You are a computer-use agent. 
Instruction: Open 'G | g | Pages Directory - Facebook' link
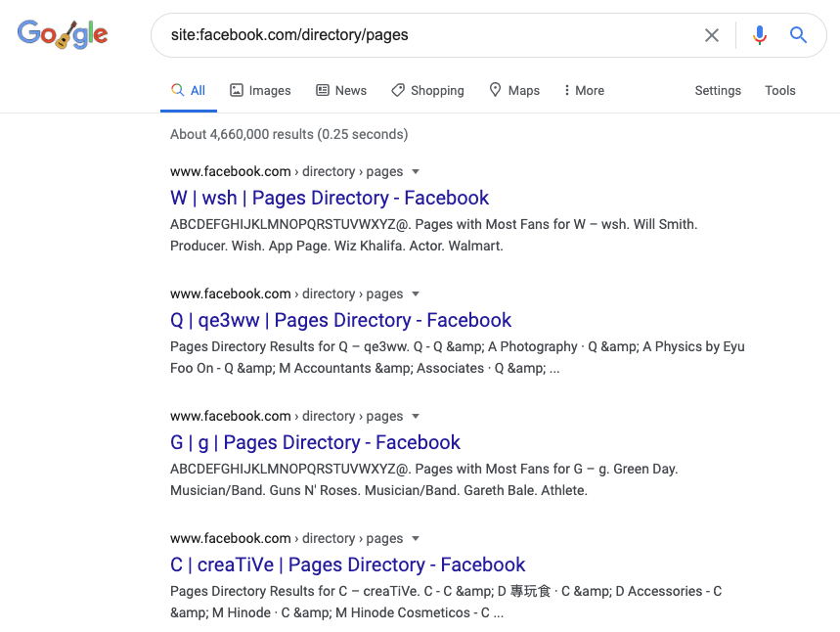(315, 442)
